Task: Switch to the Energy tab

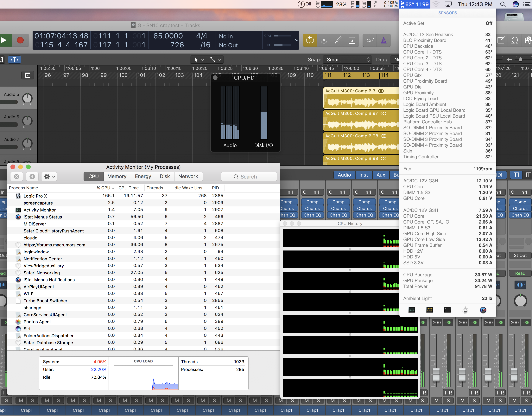Action: [x=143, y=176]
